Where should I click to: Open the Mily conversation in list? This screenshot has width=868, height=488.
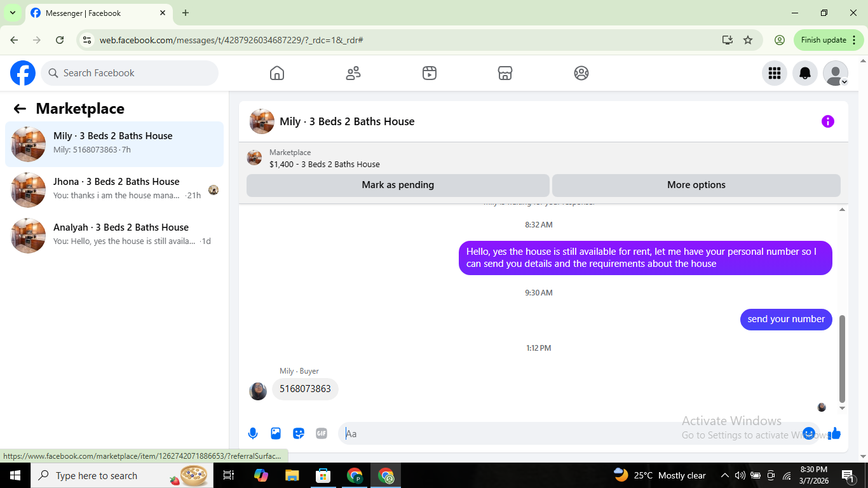coord(114,144)
